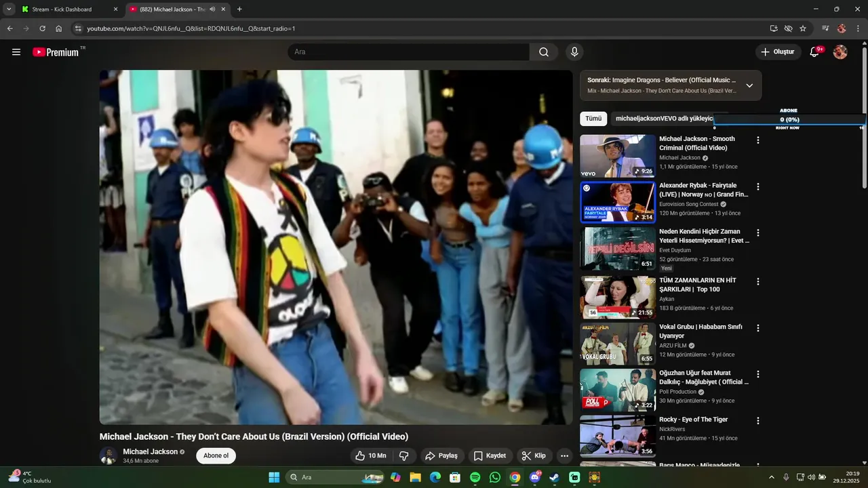Viewport: 868px width, 488px height.
Task: Mute the playing tab via speaker icon
Action: (212, 9)
